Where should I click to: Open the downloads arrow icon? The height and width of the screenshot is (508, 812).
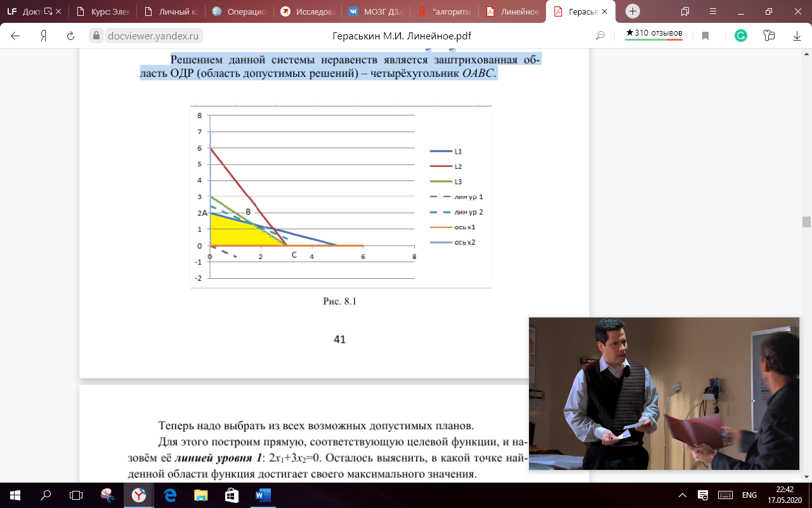tap(797, 36)
